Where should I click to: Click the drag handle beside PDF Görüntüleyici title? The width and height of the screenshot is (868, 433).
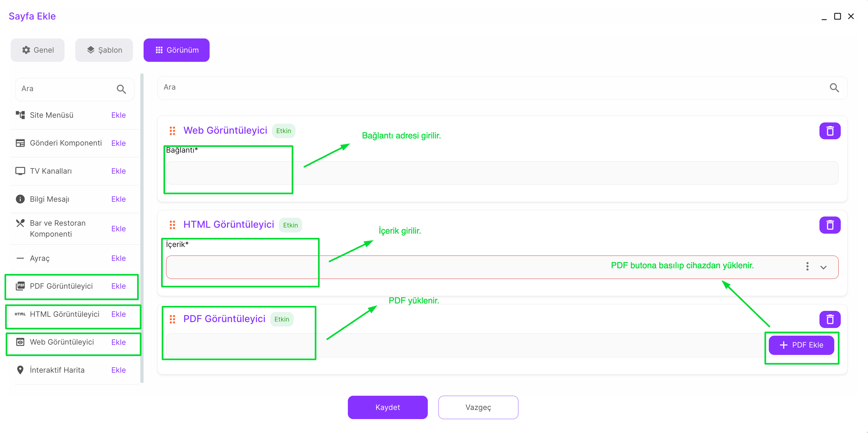point(172,319)
